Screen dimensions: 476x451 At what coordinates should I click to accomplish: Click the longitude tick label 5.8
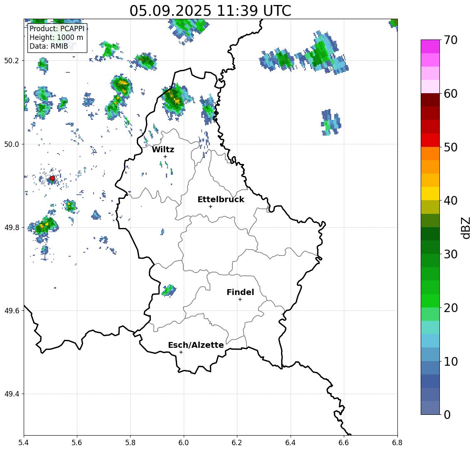click(x=130, y=443)
